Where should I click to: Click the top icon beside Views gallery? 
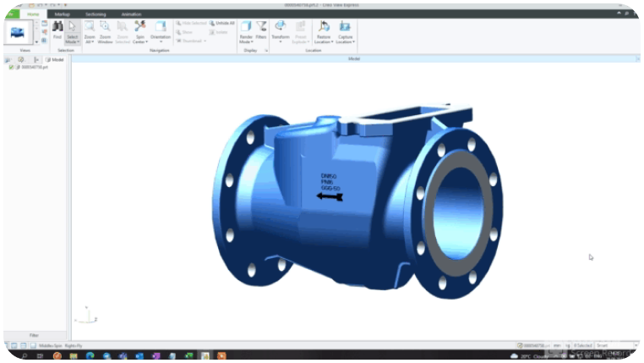(x=44, y=24)
